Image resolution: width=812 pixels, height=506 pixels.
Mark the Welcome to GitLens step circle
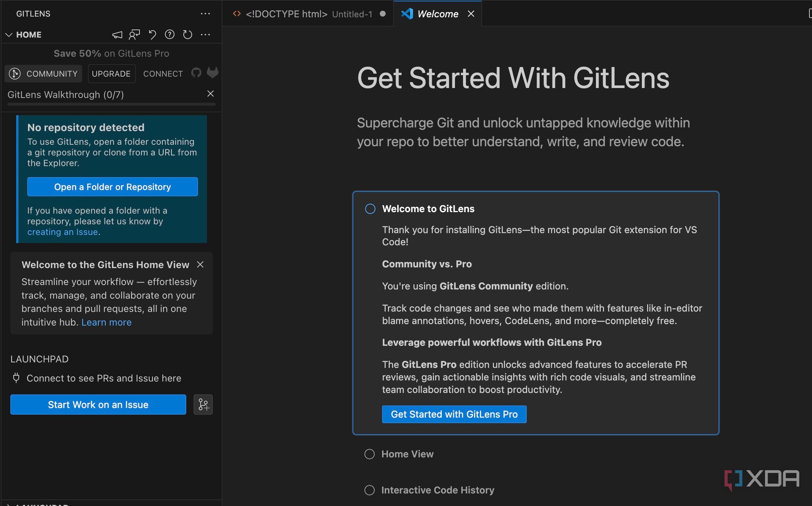(370, 209)
